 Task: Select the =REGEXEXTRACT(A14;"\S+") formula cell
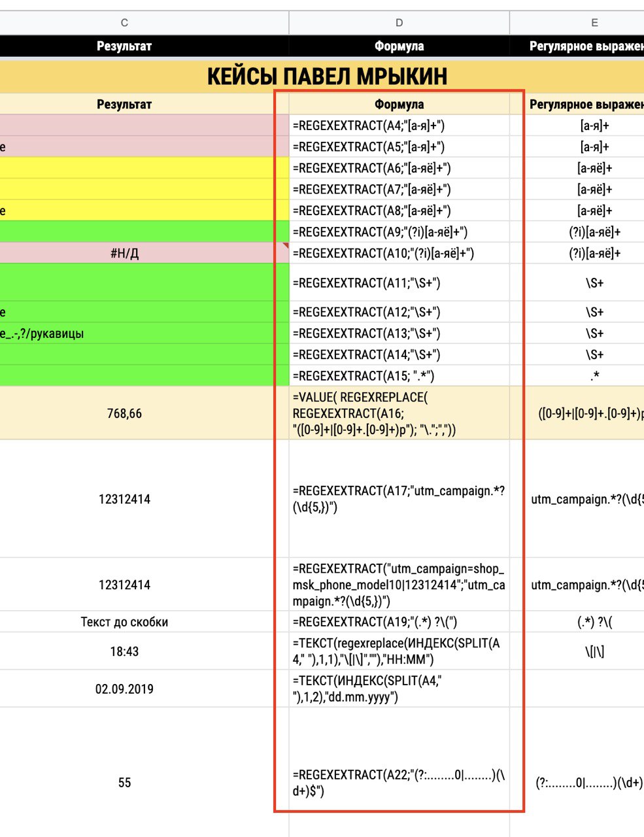pos(399,354)
